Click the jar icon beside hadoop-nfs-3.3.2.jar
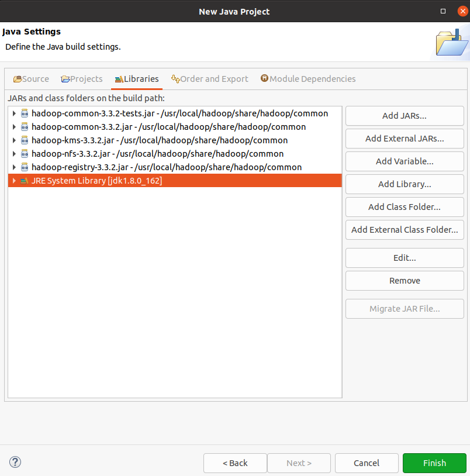 [24, 153]
